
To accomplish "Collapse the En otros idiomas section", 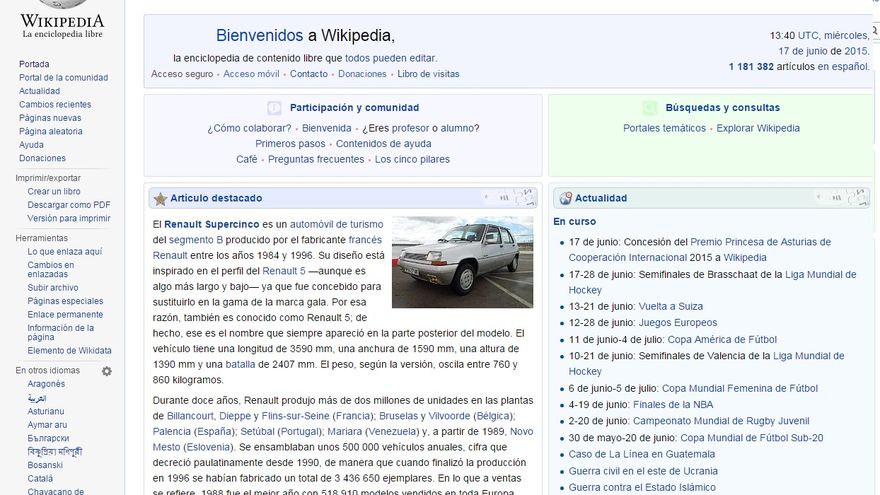I will [x=47, y=371].
